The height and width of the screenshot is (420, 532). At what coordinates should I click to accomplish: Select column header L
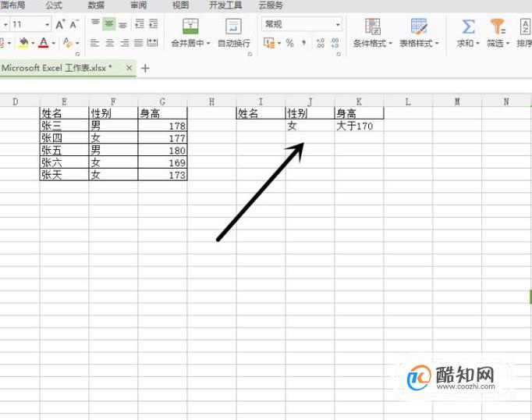408,101
